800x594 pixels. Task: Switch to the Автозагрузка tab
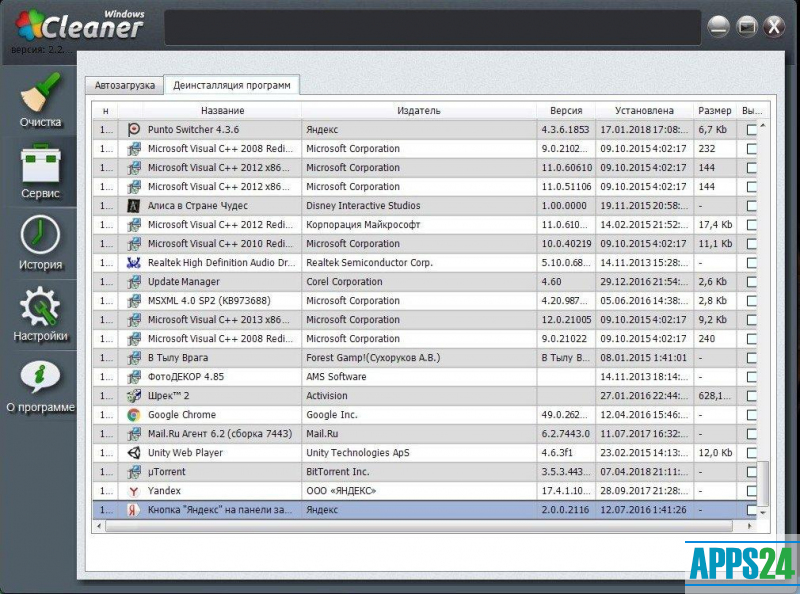point(124,85)
